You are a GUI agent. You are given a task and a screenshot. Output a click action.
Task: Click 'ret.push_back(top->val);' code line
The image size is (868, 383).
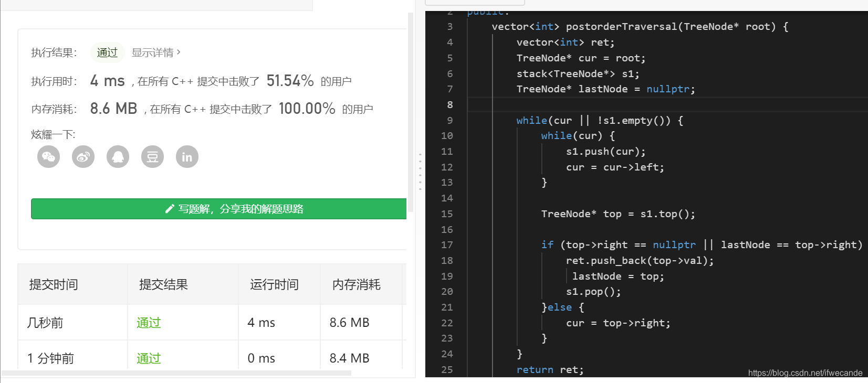point(640,261)
